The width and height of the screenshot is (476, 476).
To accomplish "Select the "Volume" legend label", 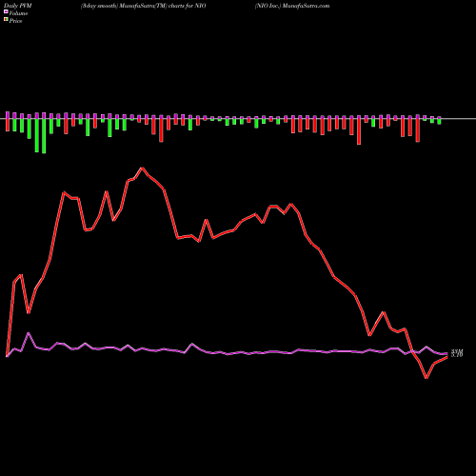I will 18,13.
